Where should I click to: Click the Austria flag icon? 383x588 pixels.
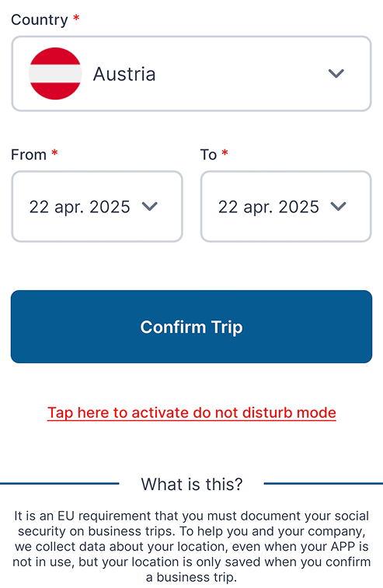coord(55,73)
